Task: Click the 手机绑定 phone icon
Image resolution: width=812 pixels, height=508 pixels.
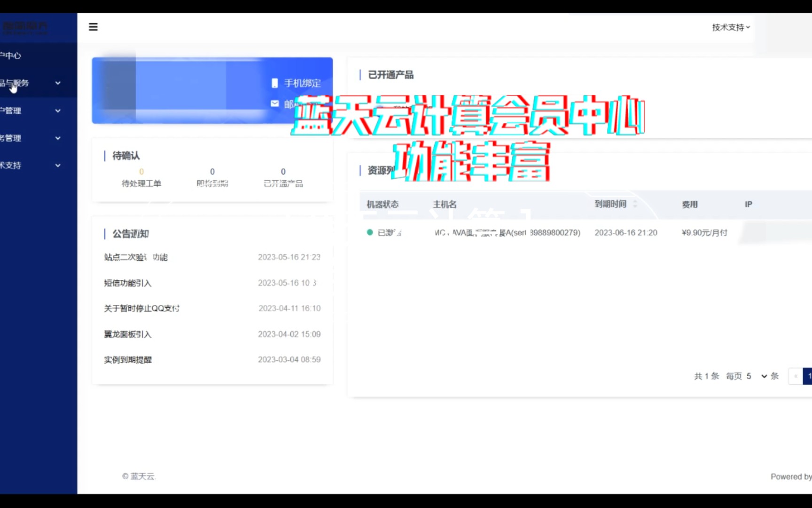Action: [275, 83]
